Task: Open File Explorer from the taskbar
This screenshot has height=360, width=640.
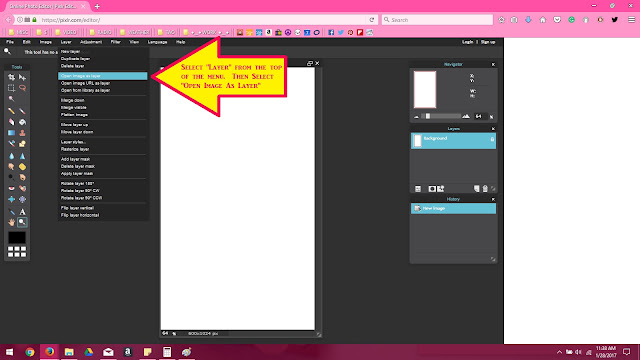Action: coord(69,351)
